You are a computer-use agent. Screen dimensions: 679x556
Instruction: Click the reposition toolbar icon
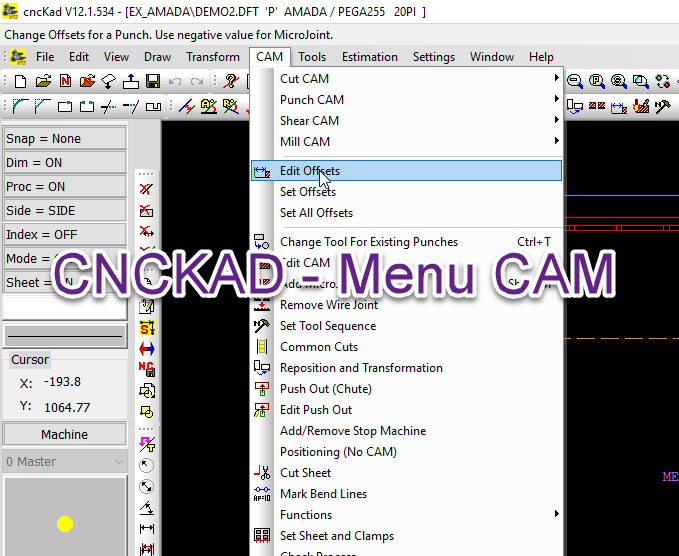click(x=575, y=106)
